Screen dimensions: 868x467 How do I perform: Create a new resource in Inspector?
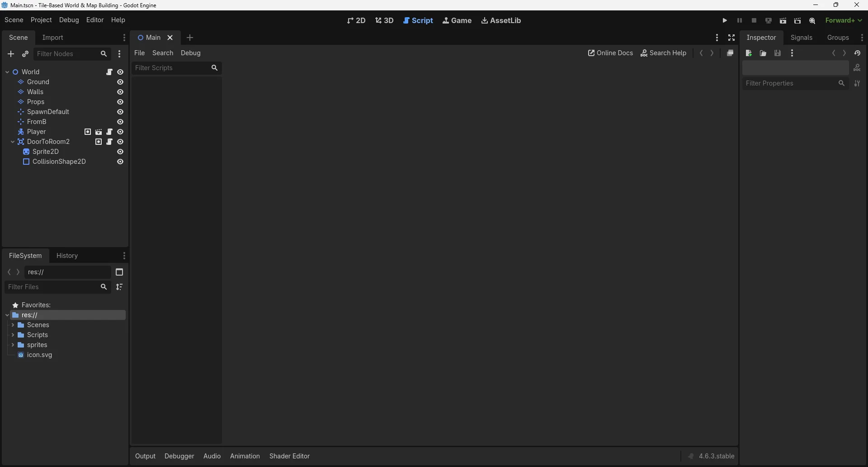pyautogui.click(x=749, y=53)
